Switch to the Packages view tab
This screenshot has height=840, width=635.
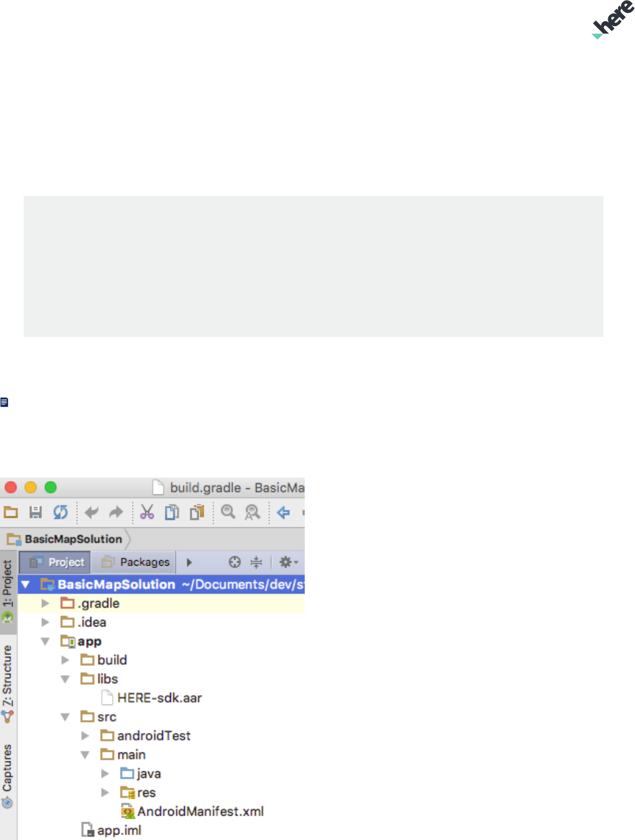point(135,562)
